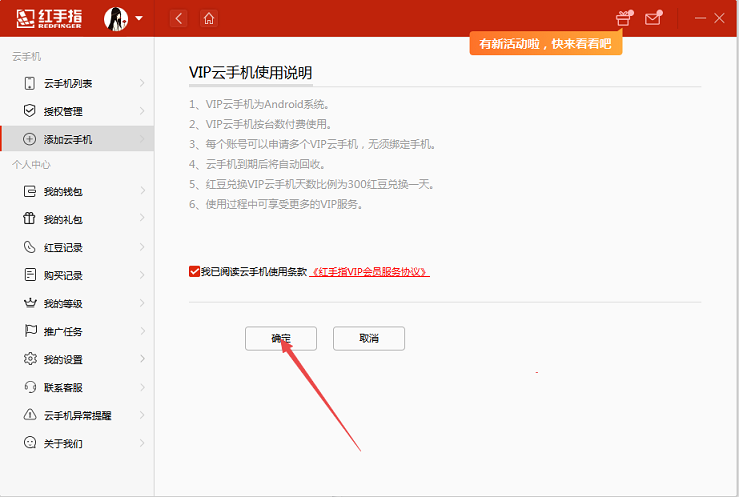739x497 pixels.
Task: Open the 我的等级 sidebar entry
Action: pos(77,303)
